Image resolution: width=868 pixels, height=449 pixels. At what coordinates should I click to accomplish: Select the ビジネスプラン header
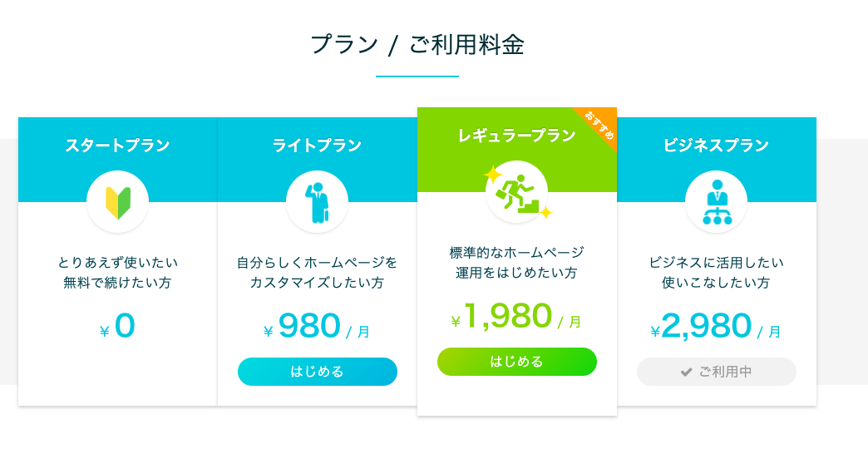coord(717,145)
